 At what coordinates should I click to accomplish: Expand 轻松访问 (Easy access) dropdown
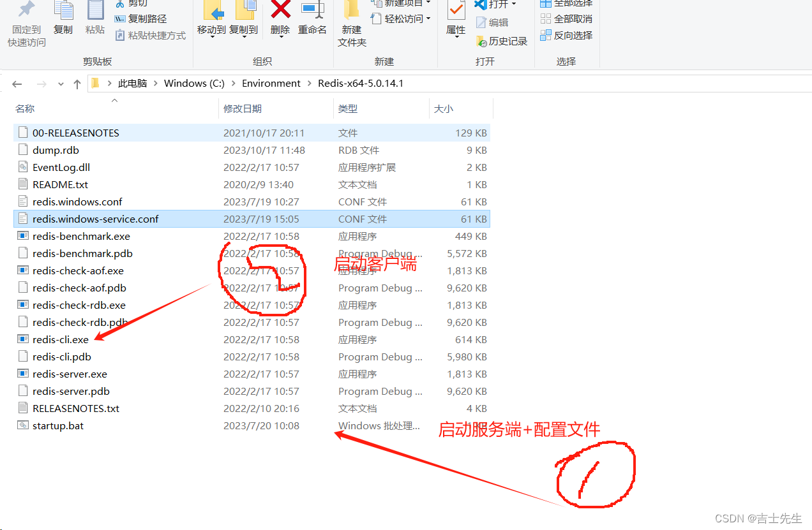click(428, 18)
